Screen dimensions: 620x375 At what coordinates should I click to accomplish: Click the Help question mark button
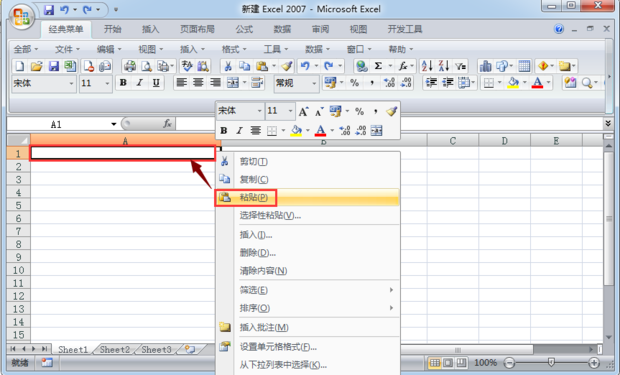tap(559, 29)
